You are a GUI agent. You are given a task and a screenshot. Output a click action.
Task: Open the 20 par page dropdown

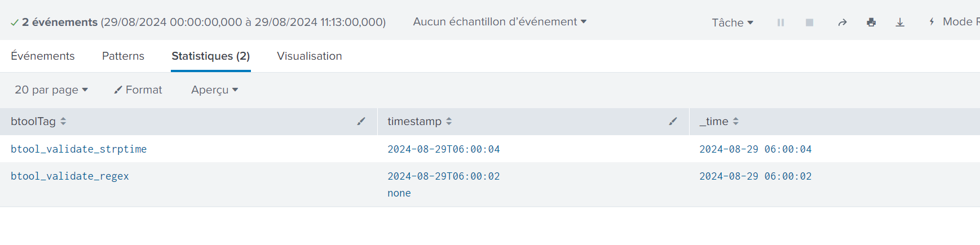tap(51, 90)
